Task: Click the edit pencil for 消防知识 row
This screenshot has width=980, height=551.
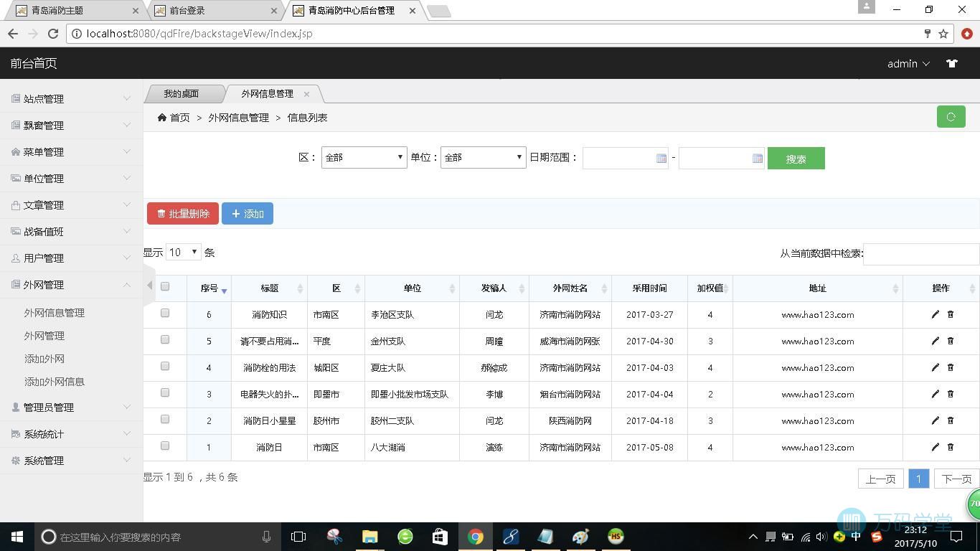Action: click(935, 314)
